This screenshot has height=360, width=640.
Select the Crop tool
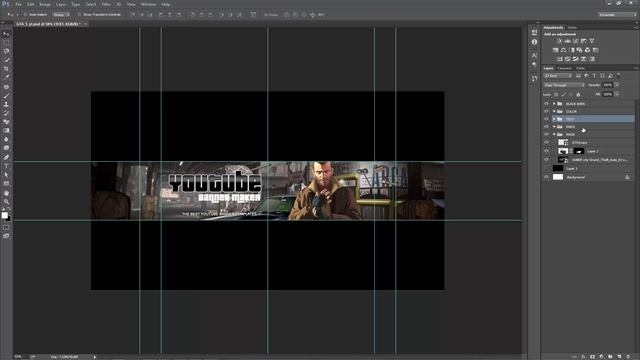[x=6, y=69]
